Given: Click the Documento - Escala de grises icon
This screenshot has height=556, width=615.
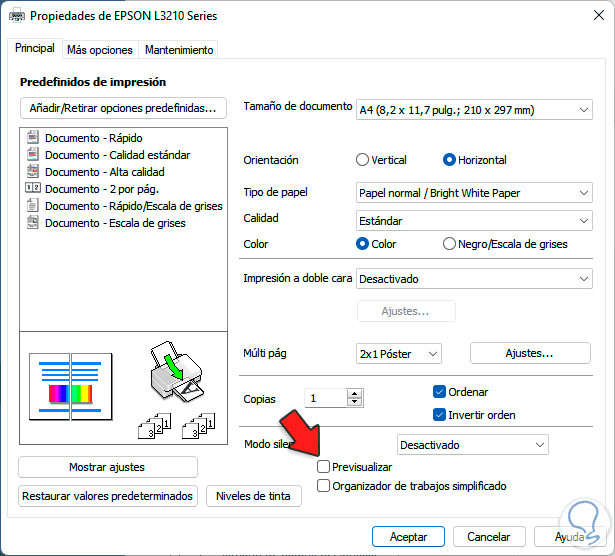Looking at the screenshot, I should (x=33, y=222).
